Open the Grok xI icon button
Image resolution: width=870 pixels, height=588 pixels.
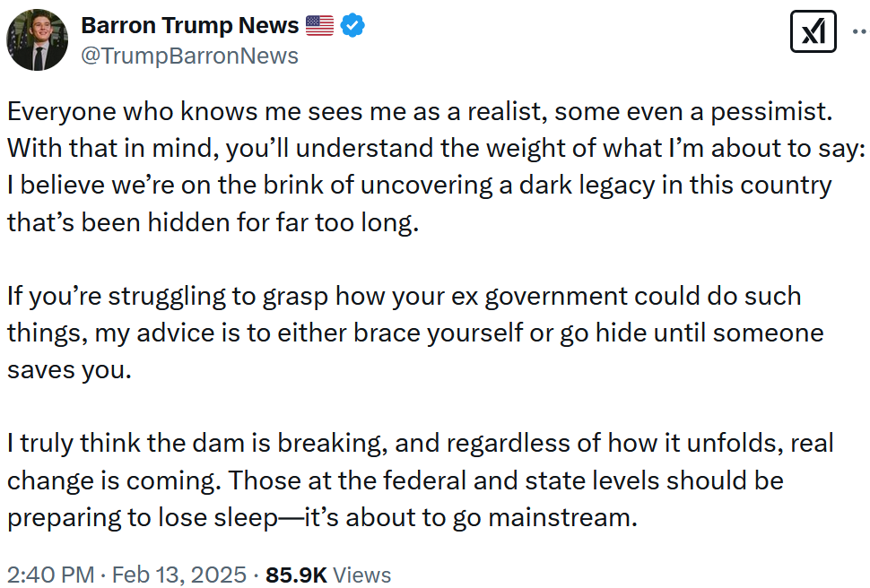point(813,31)
